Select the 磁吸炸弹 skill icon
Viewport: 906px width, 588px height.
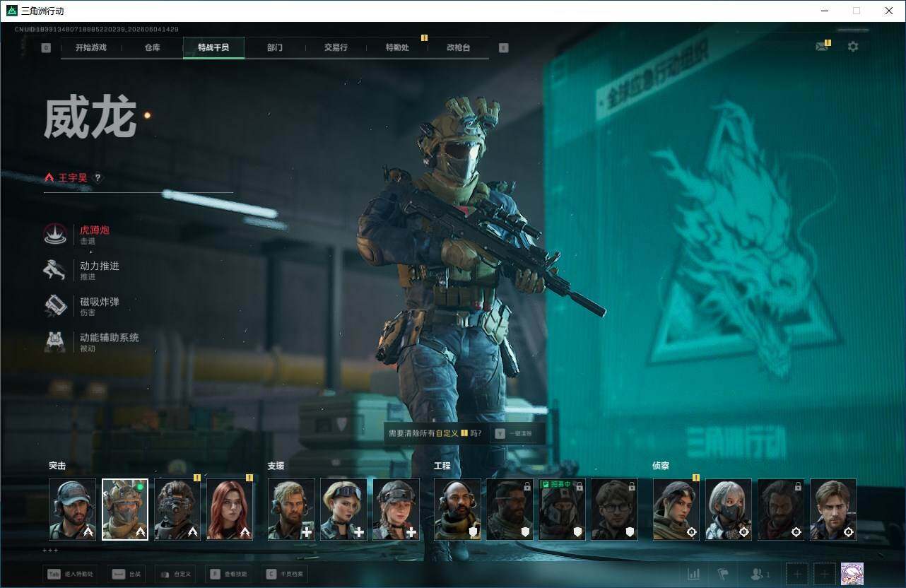point(55,306)
